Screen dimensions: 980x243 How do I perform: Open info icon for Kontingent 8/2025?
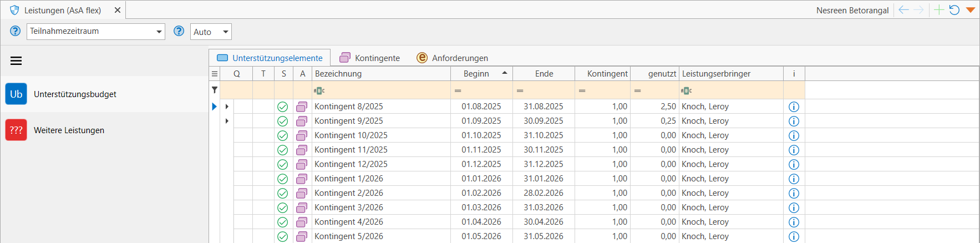(794, 107)
